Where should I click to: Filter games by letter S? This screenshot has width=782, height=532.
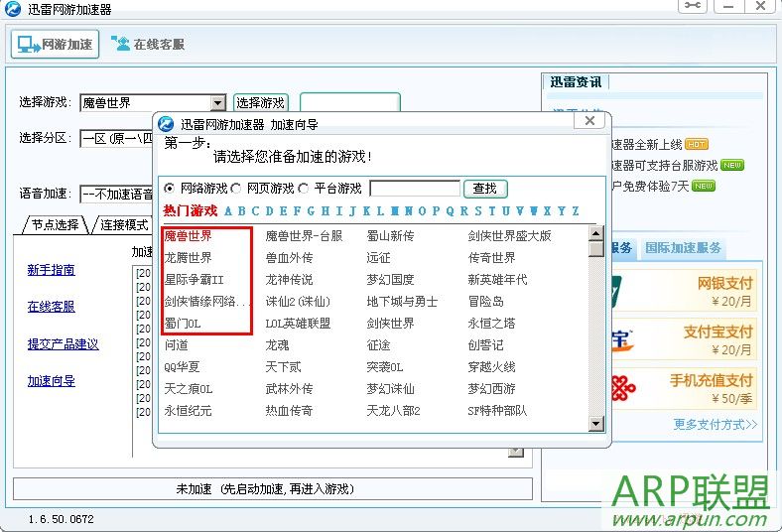point(478,210)
